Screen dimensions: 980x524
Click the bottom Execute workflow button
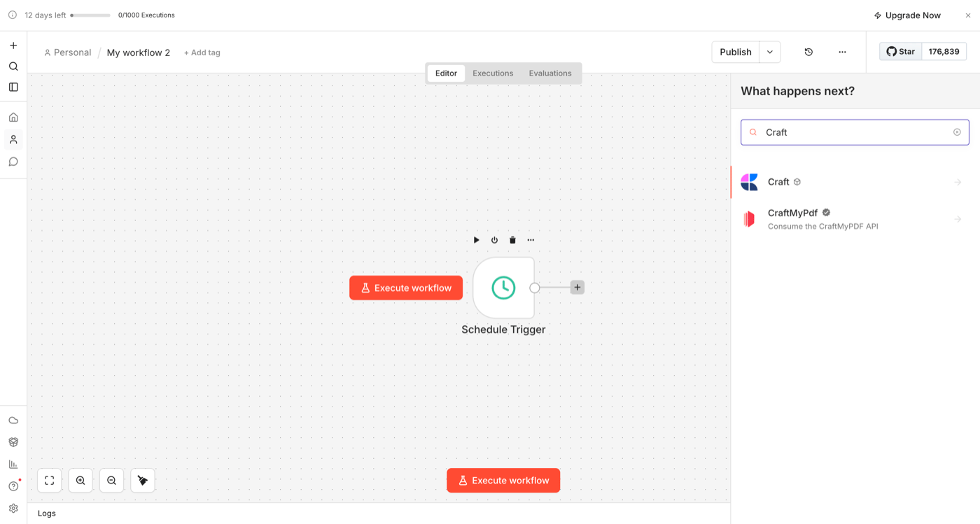[x=503, y=481]
